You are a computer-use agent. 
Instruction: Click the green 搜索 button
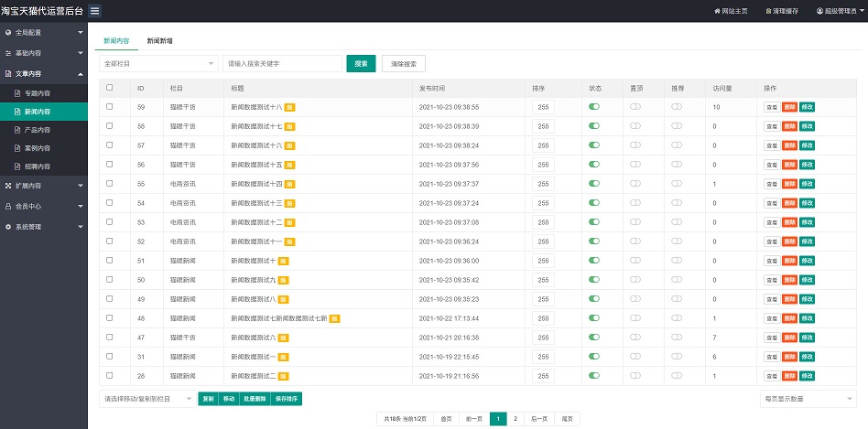tap(361, 64)
